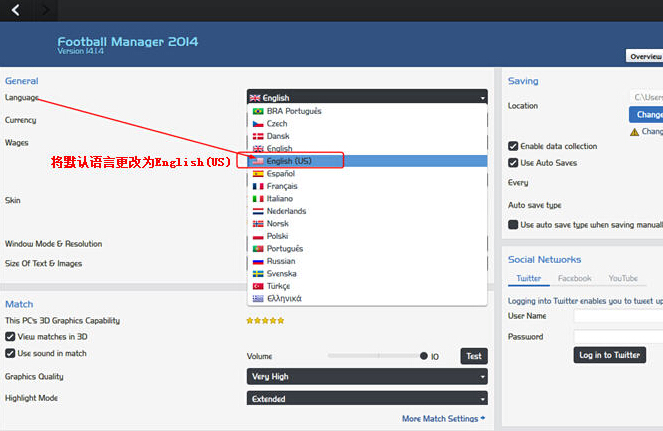Choose BRA Português from language list
The height and width of the screenshot is (431, 663).
[367, 111]
